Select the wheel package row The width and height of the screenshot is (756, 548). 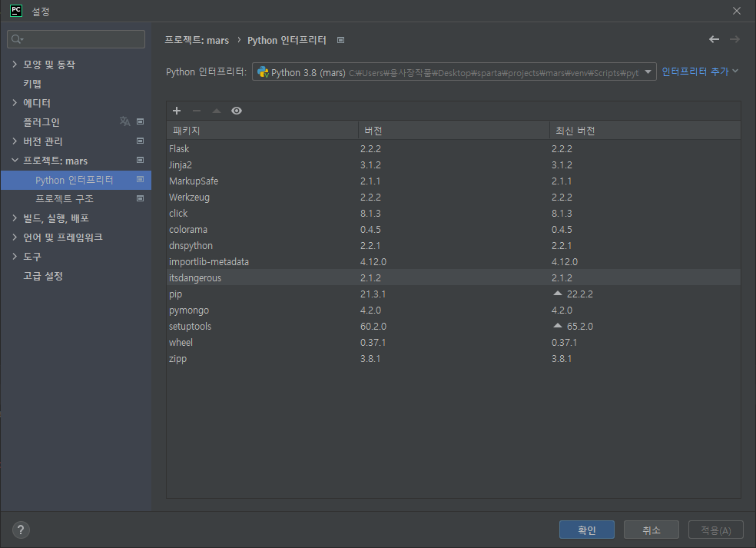pyautogui.click(x=454, y=343)
